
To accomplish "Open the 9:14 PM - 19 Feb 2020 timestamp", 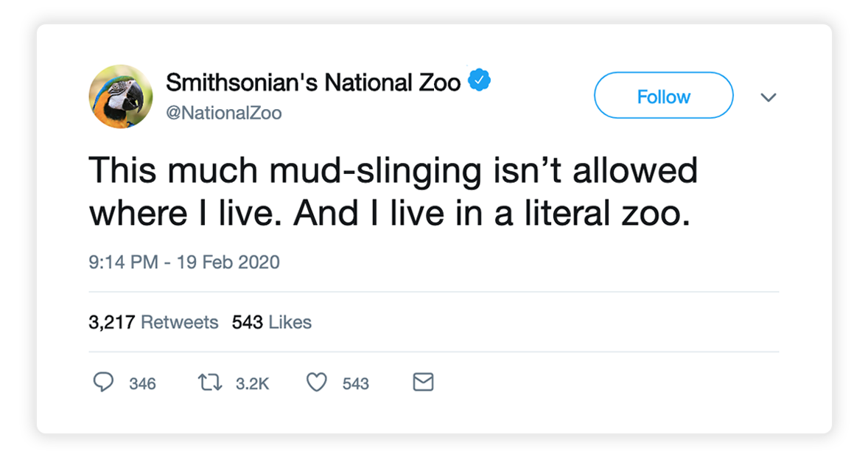I will 184,262.
